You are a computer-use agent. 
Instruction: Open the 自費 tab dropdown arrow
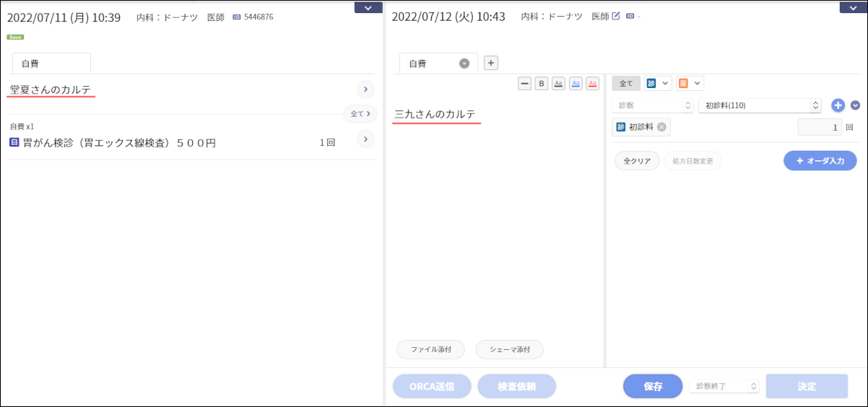[x=464, y=64]
